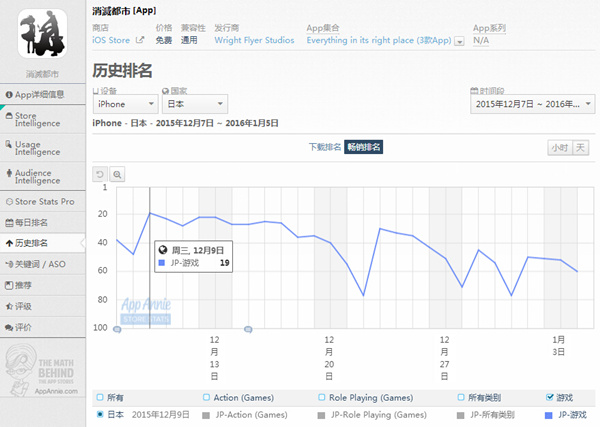This screenshot has width=600, height=427.
Task: Click the calendar icon beside 每日排名
Action: (x=9, y=223)
